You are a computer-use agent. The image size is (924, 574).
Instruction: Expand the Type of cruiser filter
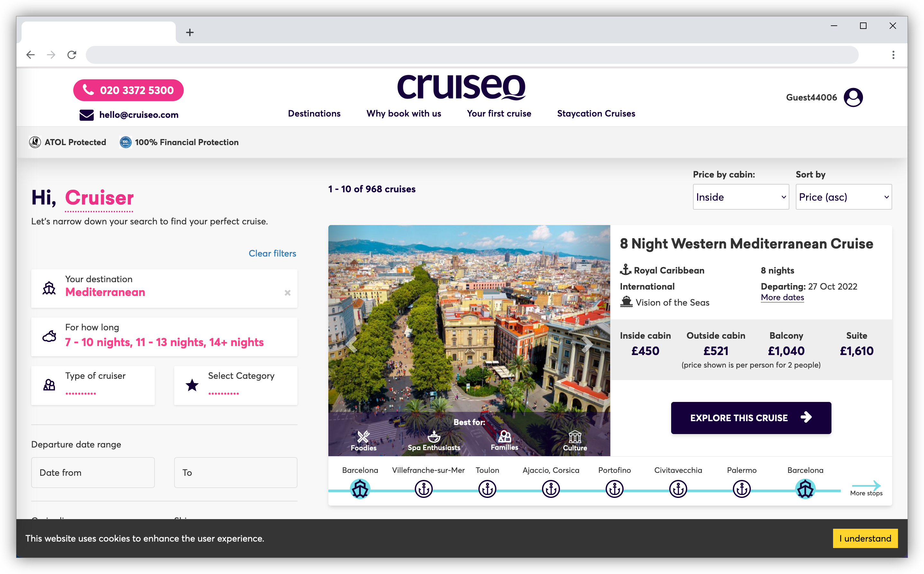(93, 385)
